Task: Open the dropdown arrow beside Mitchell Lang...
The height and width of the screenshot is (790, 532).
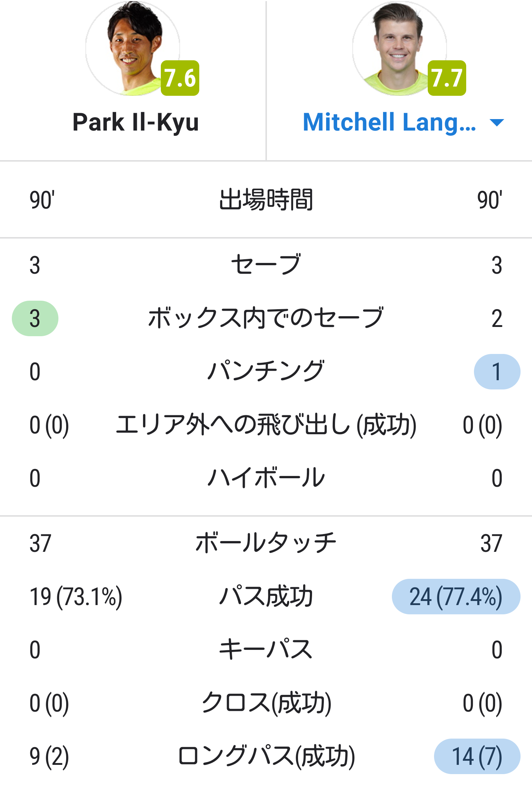Action: [x=496, y=122]
